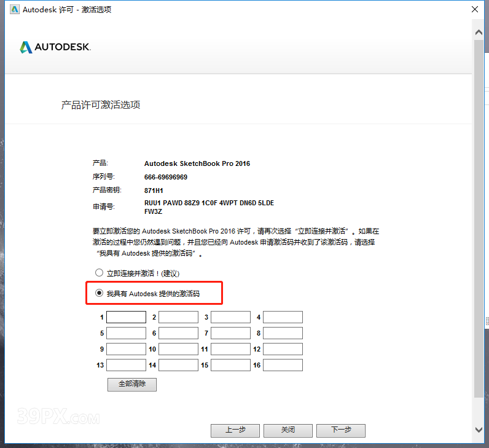Click the 序列号 label
The height and width of the screenshot is (448, 489).
click(104, 176)
